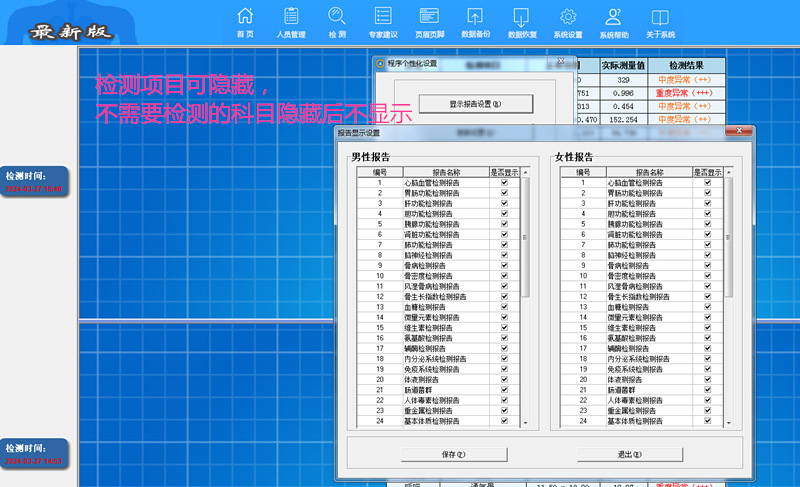The image size is (800, 487).
Task: Toggle male 骨密度检测报告 display checkbox
Action: coord(504,276)
